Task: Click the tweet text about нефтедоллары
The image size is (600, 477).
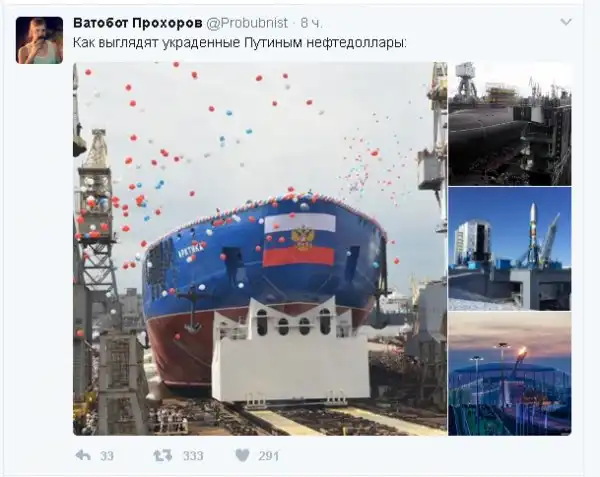Action: pyautogui.click(x=240, y=42)
